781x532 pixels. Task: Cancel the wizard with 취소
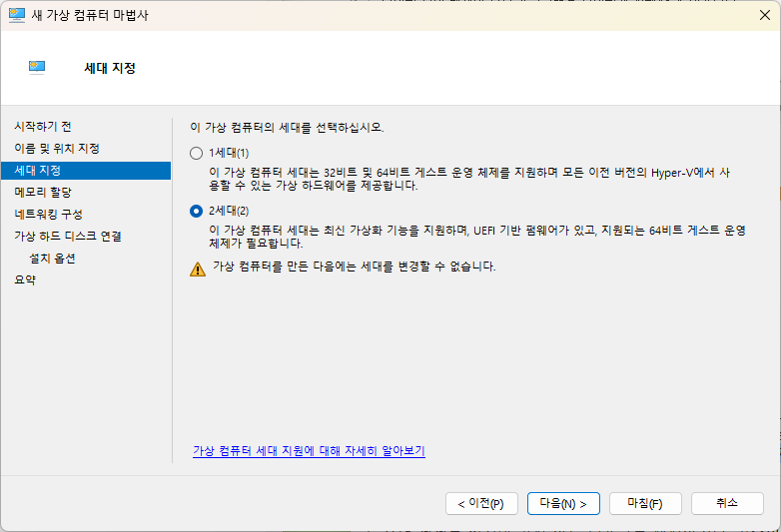727,504
